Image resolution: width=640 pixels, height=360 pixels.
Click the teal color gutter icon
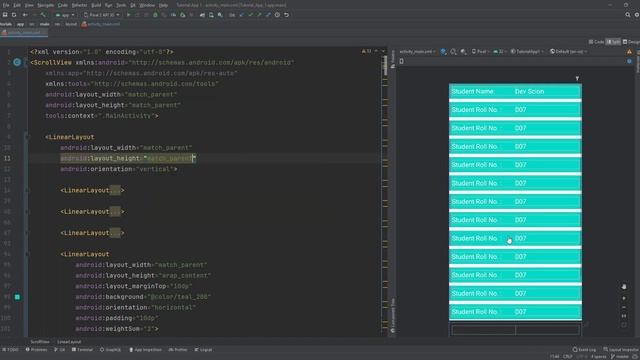pos(17,297)
